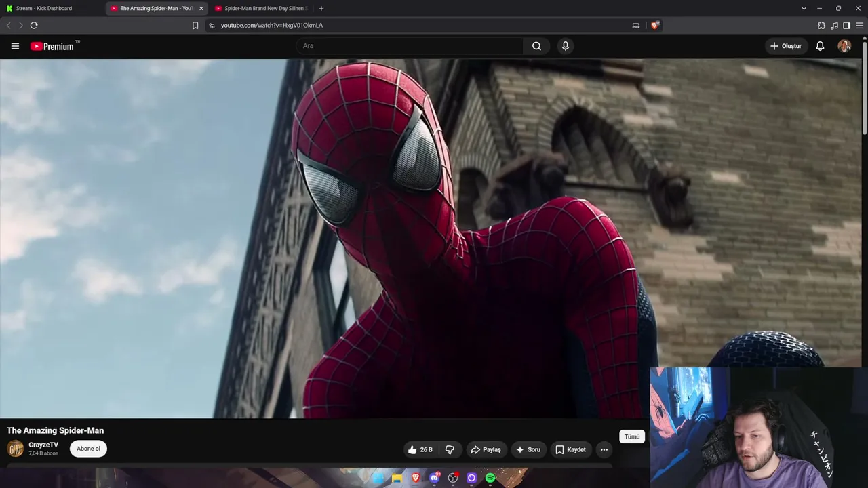Open GrayzeTV channel avatar

[x=15, y=448]
